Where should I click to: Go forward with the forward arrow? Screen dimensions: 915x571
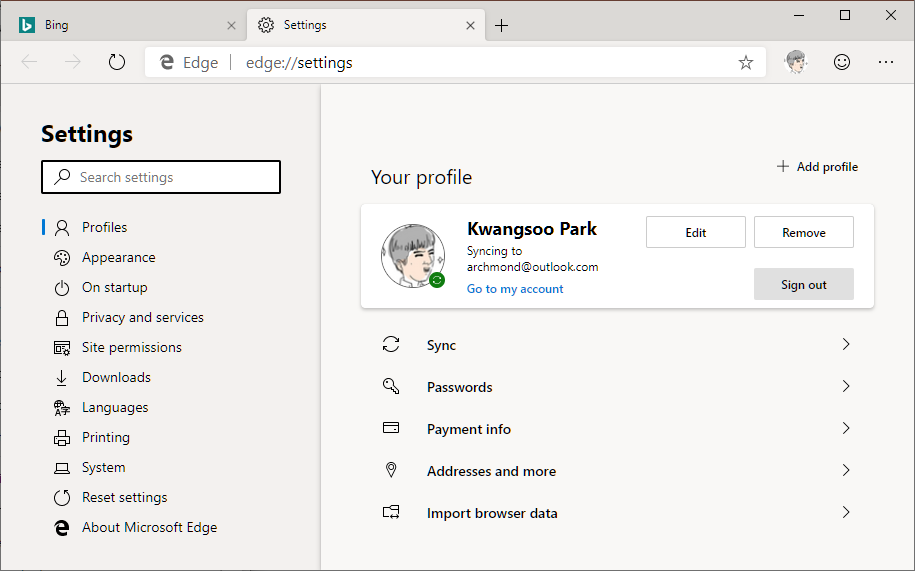pyautogui.click(x=73, y=62)
